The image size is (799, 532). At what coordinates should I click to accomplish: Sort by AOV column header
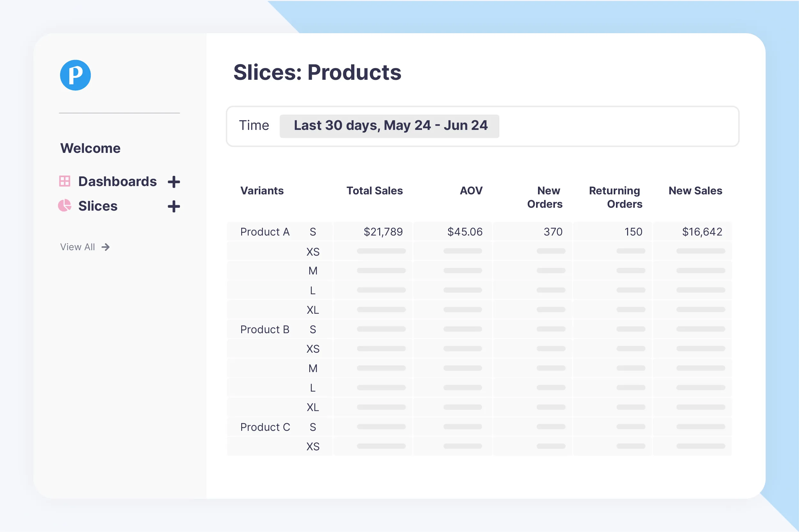click(471, 191)
